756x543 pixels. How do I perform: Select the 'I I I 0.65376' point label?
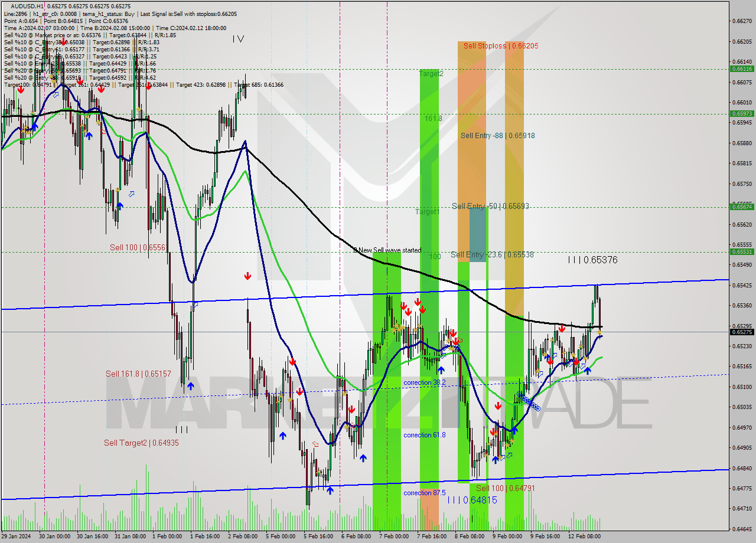(x=592, y=260)
